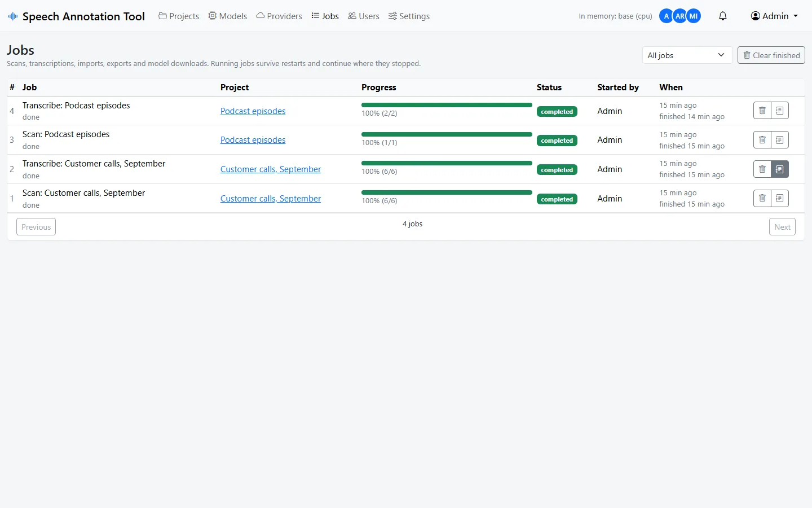Screen dimensions: 812x508
Task: Click the '4 jobs' count text
Action: 412,224
